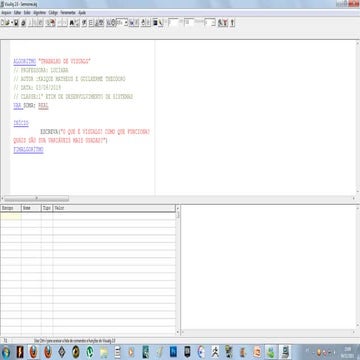Open the Explorer folder icon on taskbar
This screenshot has width=360, height=360.
tap(104, 352)
